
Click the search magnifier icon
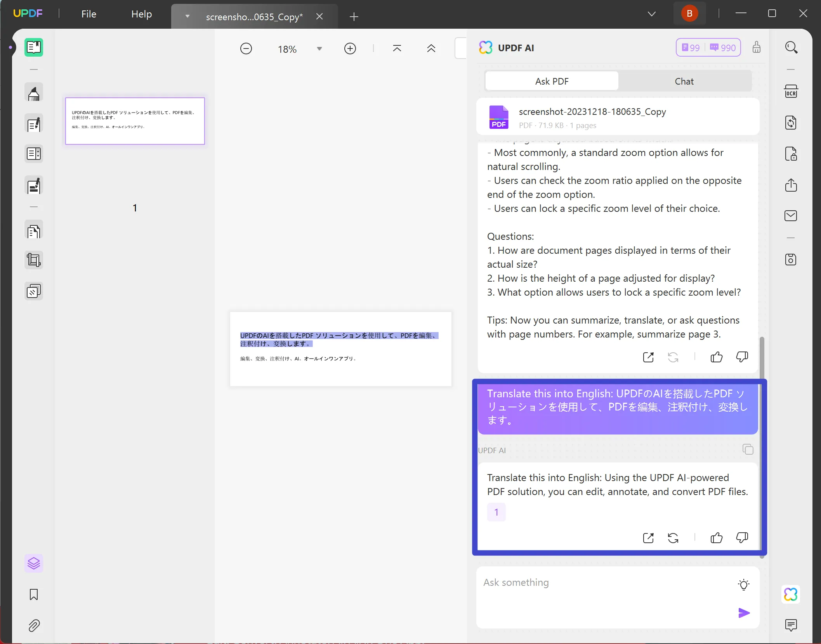click(791, 47)
